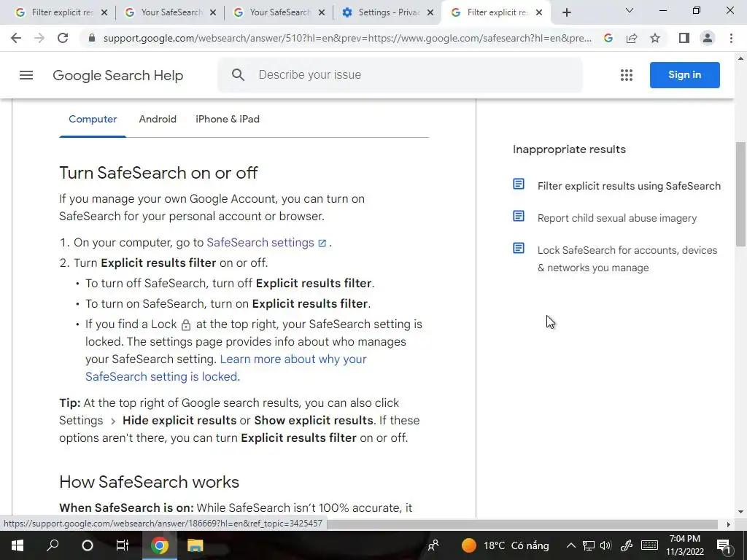This screenshot has height=560, width=747.
Task: Click the Google icon in address bar
Action: pos(608,38)
